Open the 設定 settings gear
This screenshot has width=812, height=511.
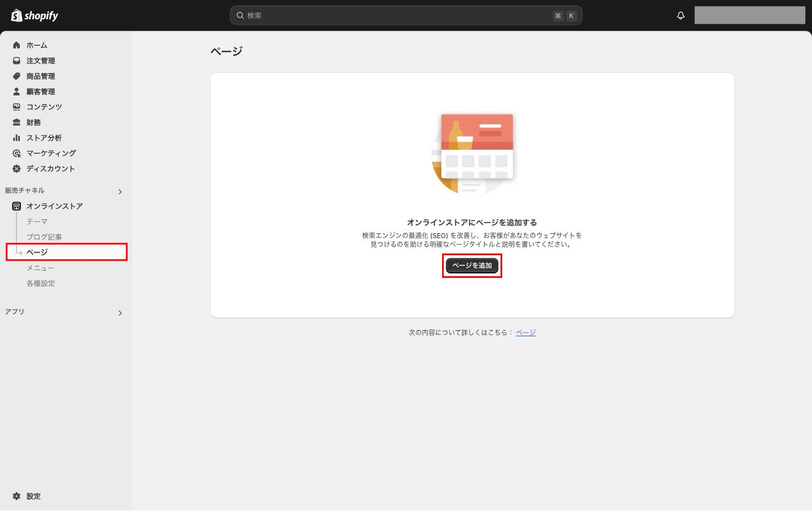point(17,496)
